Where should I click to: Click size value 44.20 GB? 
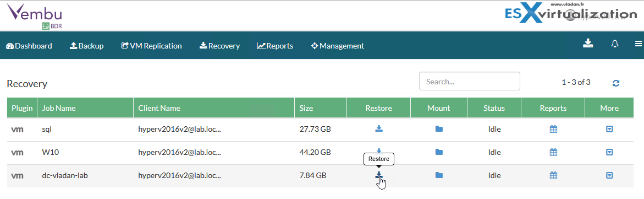point(315,152)
